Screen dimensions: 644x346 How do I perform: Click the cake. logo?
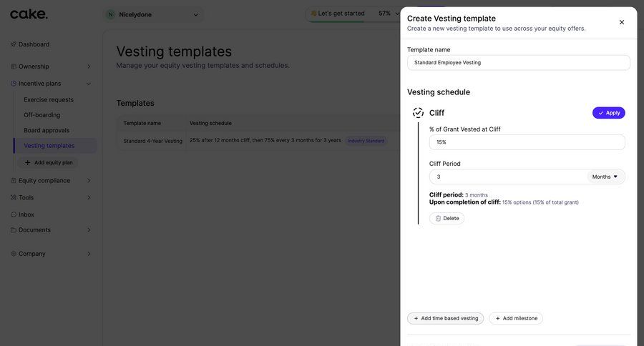pyautogui.click(x=29, y=14)
